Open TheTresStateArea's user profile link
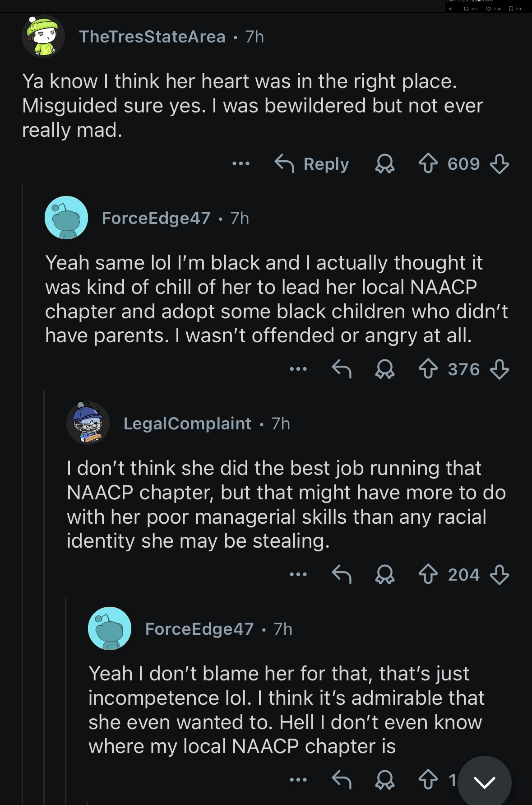532x805 pixels. pos(152,37)
